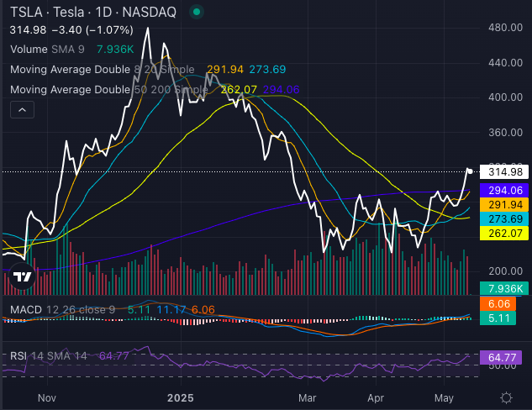Click the 314.98 current price label

coord(504,172)
